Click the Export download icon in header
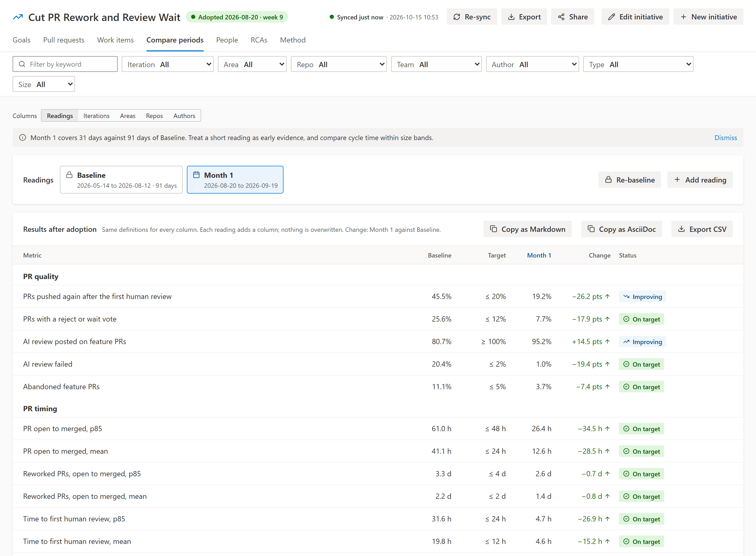This screenshot has width=756, height=556. click(511, 17)
